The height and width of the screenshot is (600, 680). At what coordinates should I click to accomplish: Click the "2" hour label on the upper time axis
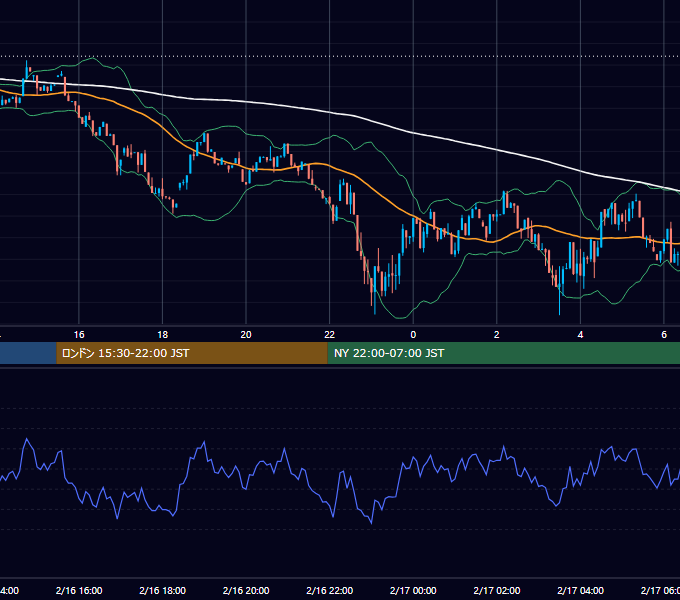click(497, 335)
